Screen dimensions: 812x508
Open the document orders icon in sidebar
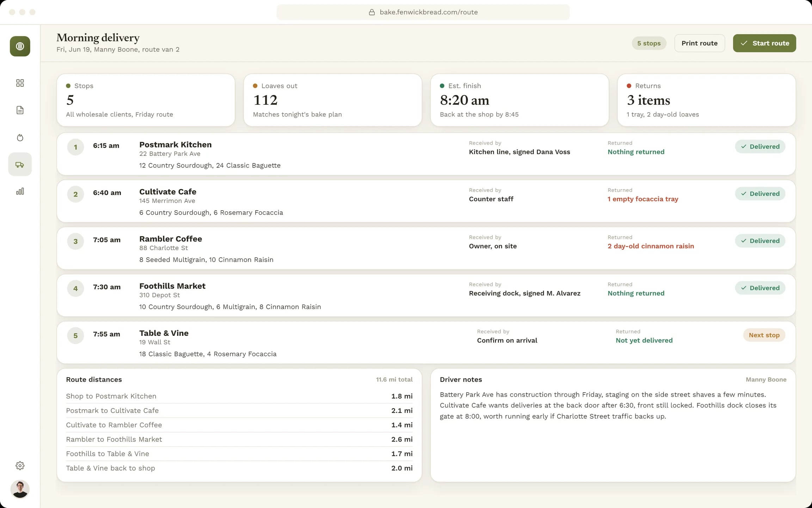pyautogui.click(x=20, y=110)
